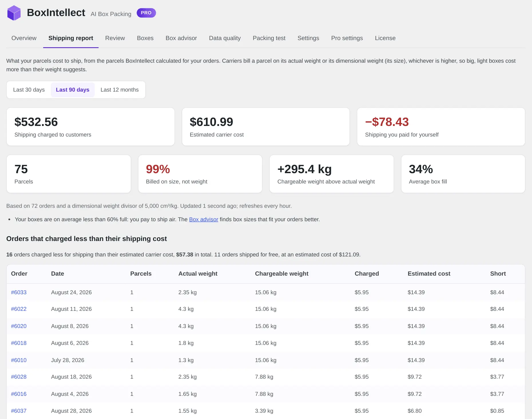This screenshot has height=419, width=532.
Task: Select the Last 90 days range
Action: click(73, 90)
